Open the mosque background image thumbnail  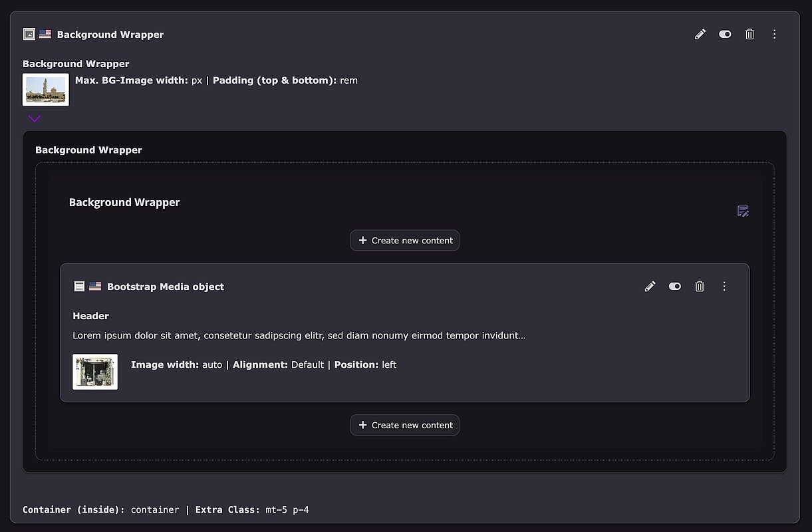coord(46,90)
